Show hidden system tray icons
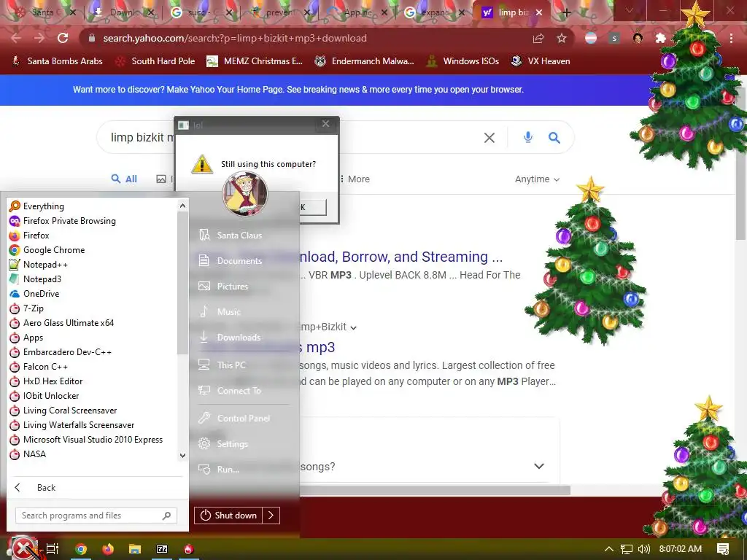747x560 pixels. click(x=609, y=549)
